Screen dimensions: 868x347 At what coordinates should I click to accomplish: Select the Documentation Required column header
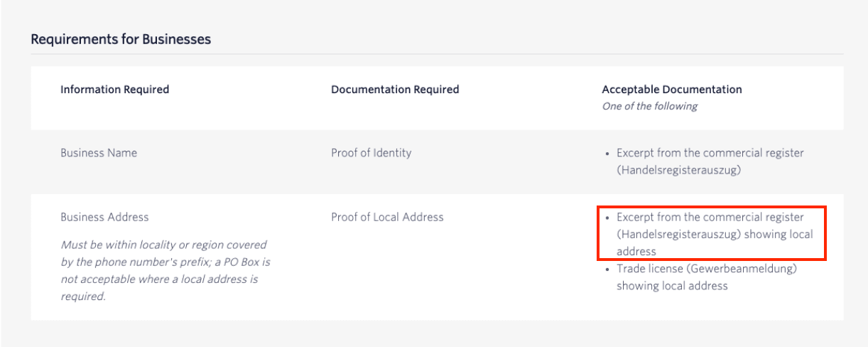tap(395, 90)
